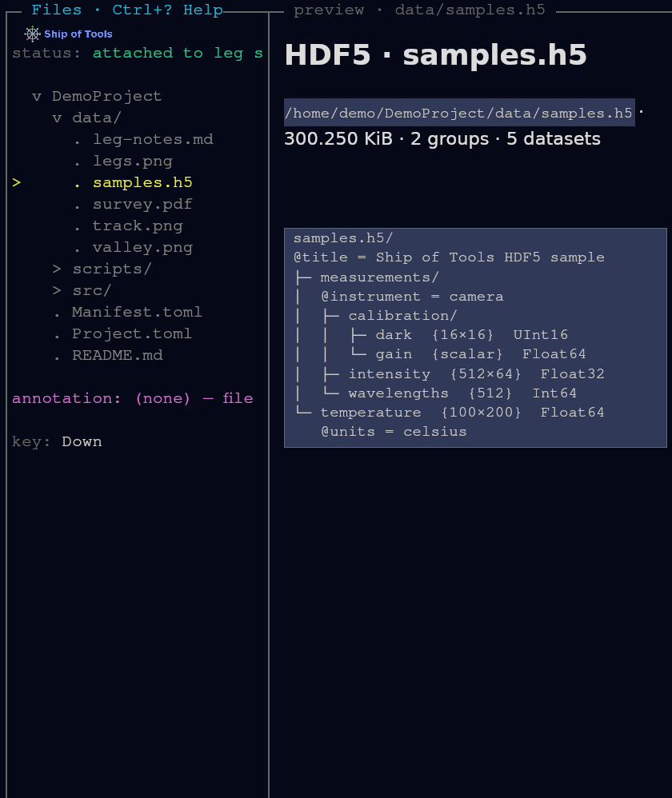672x798 pixels.
Task: Click the annotation (none) — file line
Action: [132, 398]
